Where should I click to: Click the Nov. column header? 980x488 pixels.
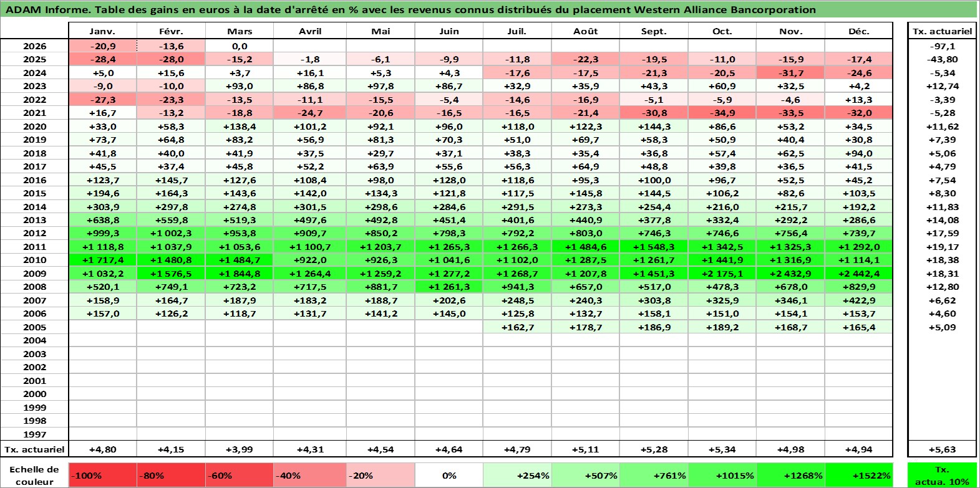click(791, 31)
